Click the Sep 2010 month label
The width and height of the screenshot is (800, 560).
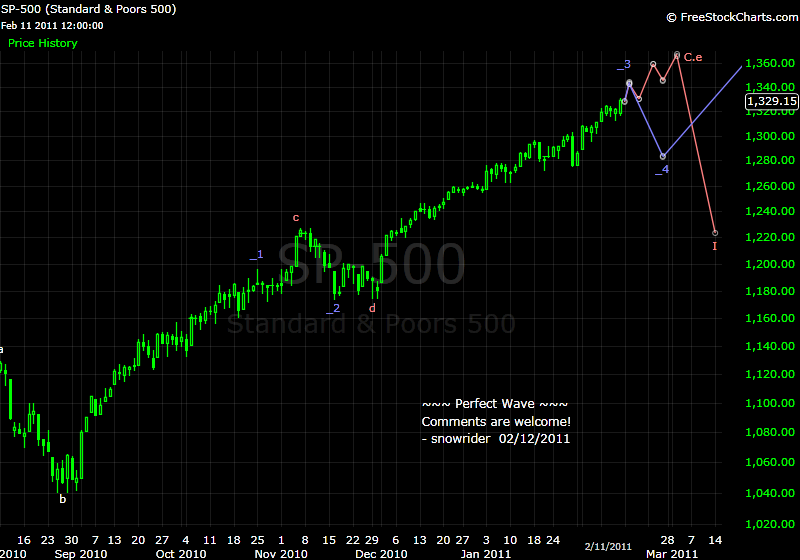pos(81,554)
